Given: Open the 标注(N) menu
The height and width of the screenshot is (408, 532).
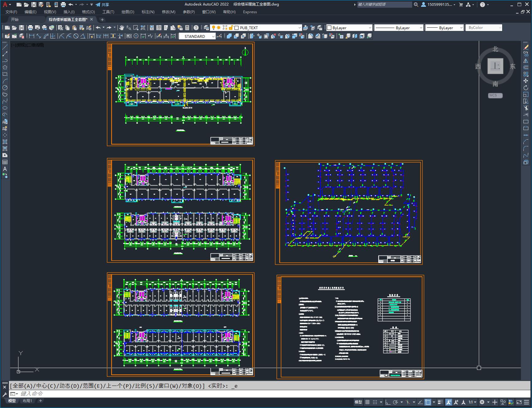Looking at the screenshot, I should pos(148,12).
